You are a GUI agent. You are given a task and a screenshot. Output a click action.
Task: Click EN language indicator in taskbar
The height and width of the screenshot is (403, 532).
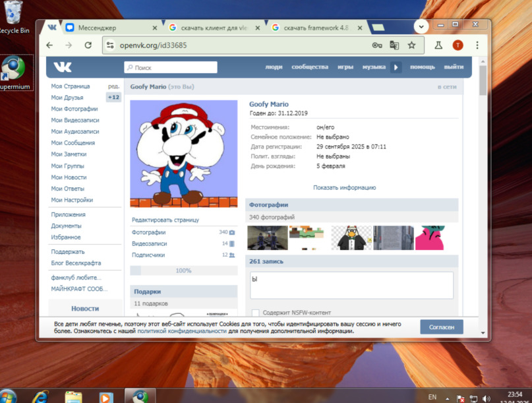[x=432, y=397]
